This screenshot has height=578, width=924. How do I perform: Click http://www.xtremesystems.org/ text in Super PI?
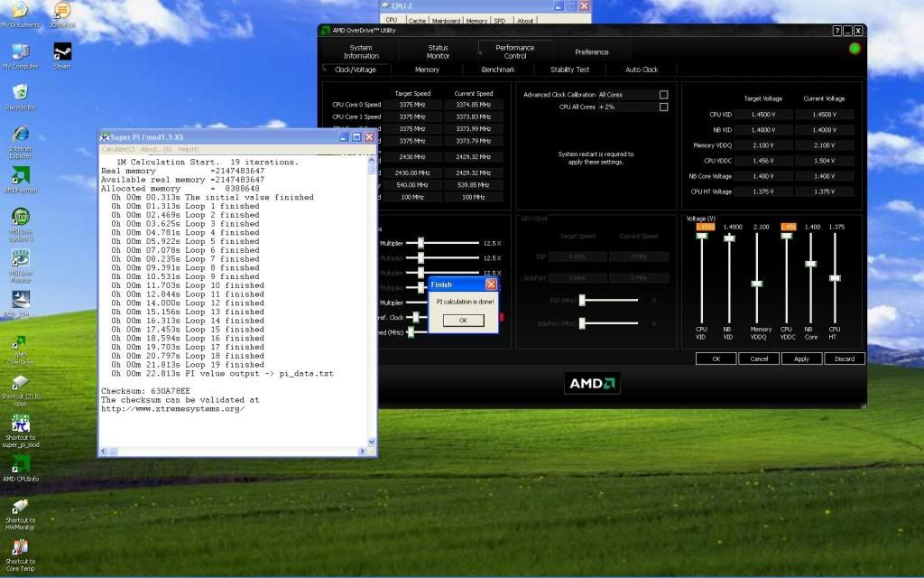[x=172, y=409]
